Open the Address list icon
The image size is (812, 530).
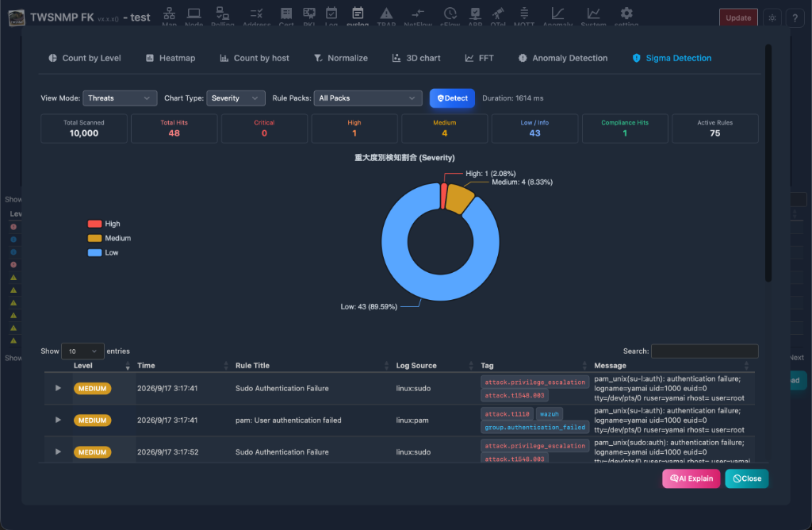point(256,16)
